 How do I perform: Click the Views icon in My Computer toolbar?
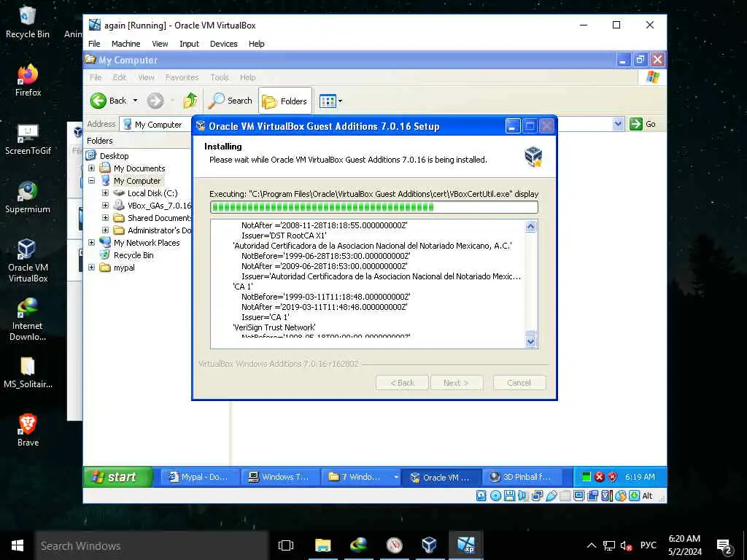click(328, 101)
